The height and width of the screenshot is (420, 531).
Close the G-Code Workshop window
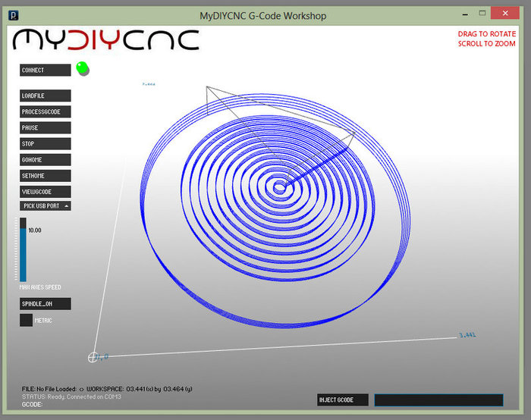point(505,13)
